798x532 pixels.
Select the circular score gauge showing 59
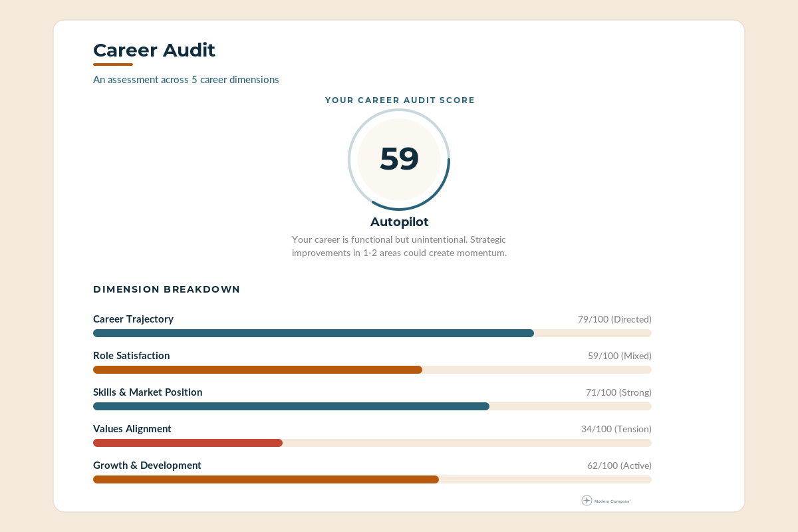(x=399, y=159)
